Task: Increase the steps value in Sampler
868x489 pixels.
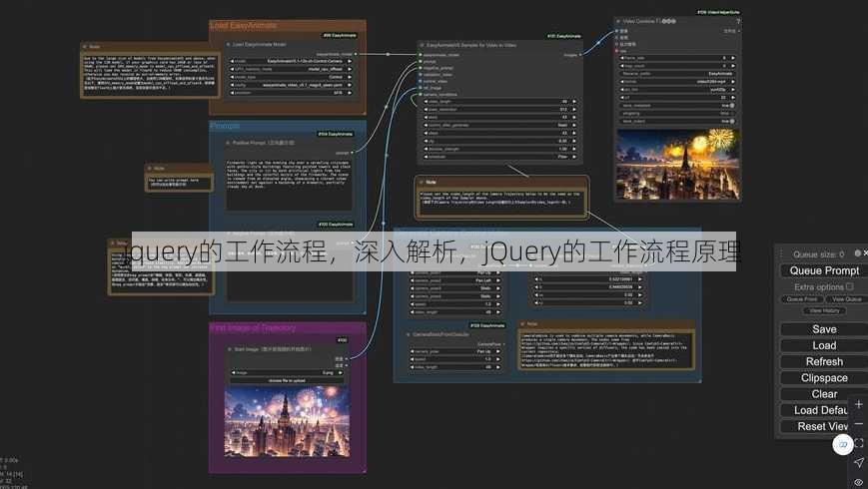Action: 574,133
